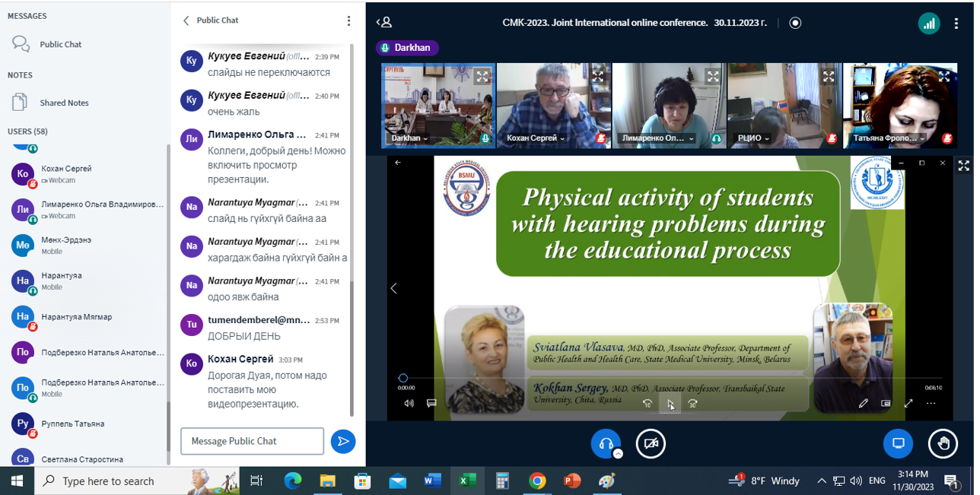Open Татьяна Фроло webcam name dropdown
980x495 pixels.
(x=890, y=138)
